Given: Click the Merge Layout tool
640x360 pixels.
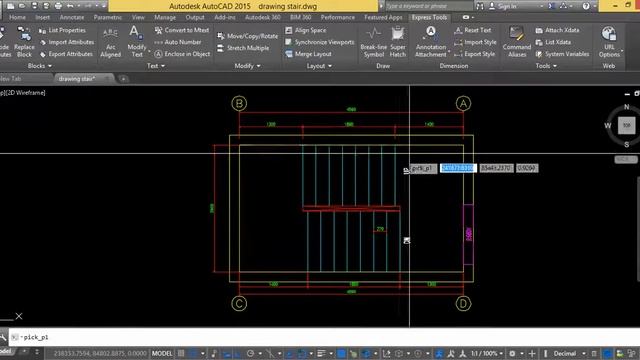Looking at the screenshot, I should [308, 54].
